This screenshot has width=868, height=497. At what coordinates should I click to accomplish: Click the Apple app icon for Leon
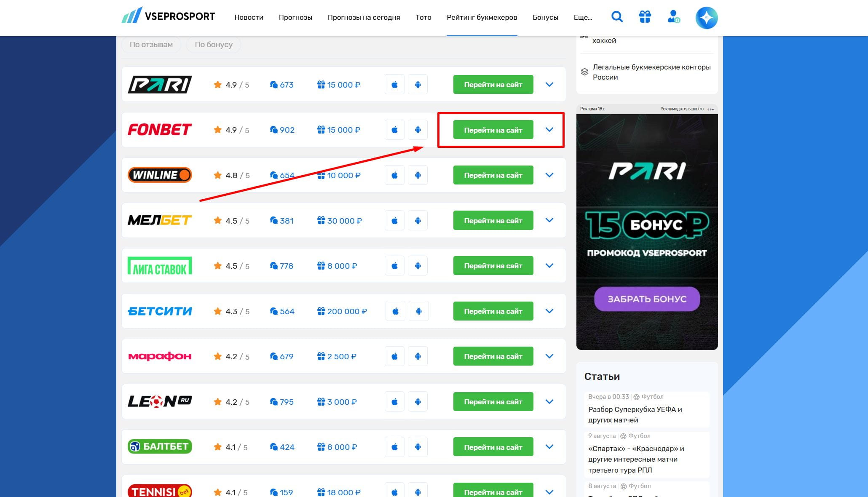coord(394,402)
